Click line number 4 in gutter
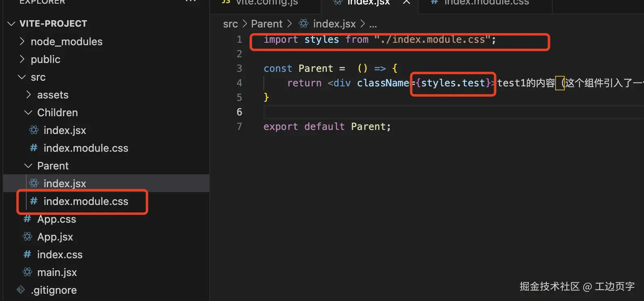Image resolution: width=644 pixels, height=301 pixels. coord(240,83)
